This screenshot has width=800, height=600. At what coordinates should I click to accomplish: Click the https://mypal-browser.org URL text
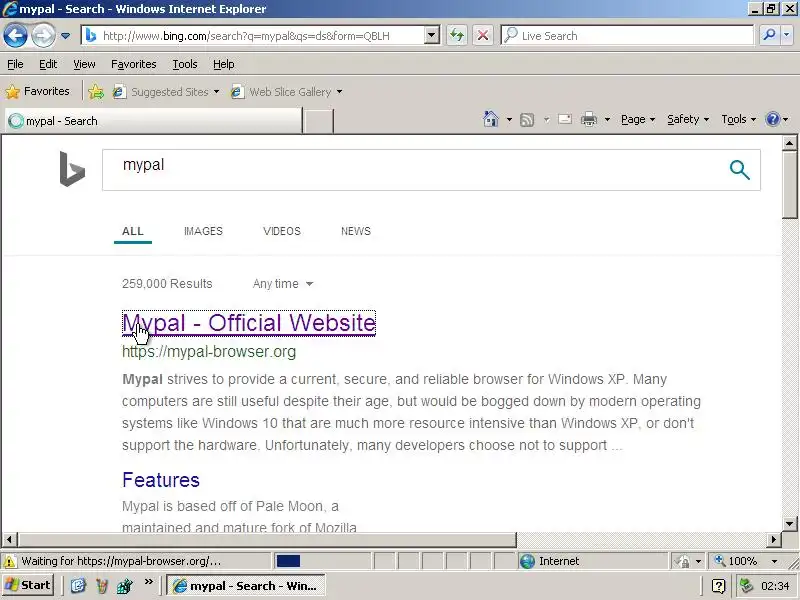tap(209, 352)
